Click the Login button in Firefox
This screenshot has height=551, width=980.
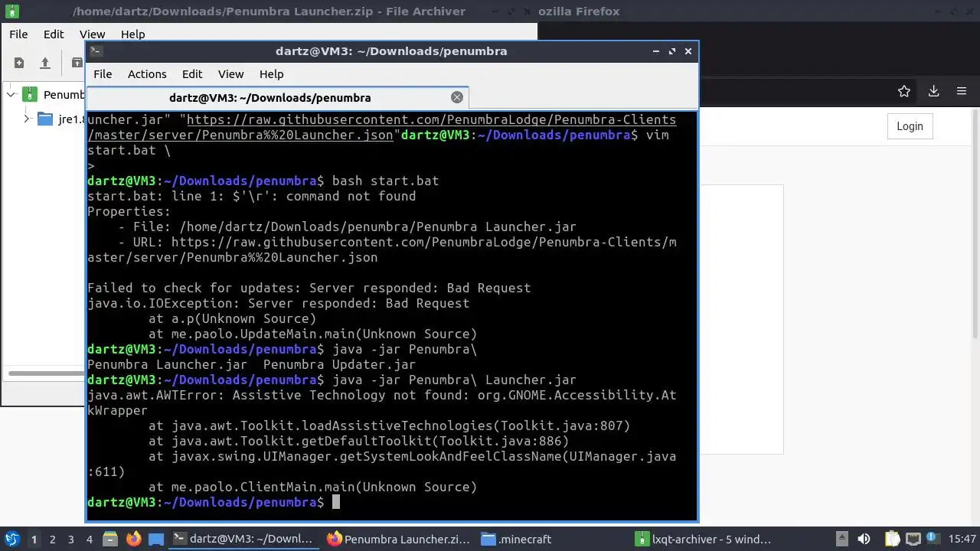click(x=910, y=126)
